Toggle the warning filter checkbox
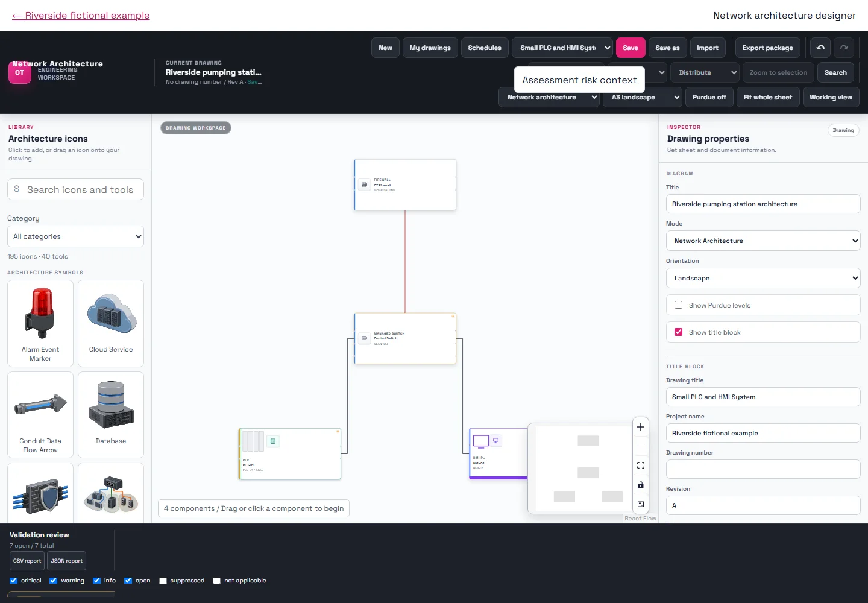 pos(53,581)
